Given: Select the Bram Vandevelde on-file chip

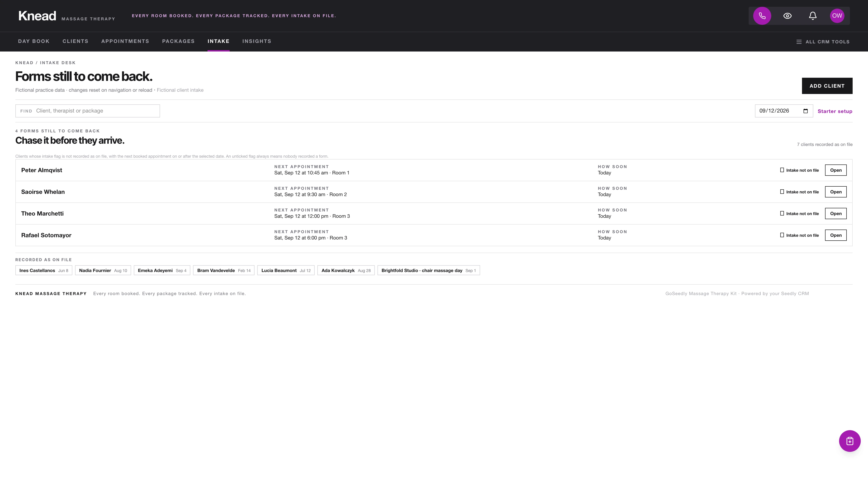Looking at the screenshot, I should click(224, 270).
